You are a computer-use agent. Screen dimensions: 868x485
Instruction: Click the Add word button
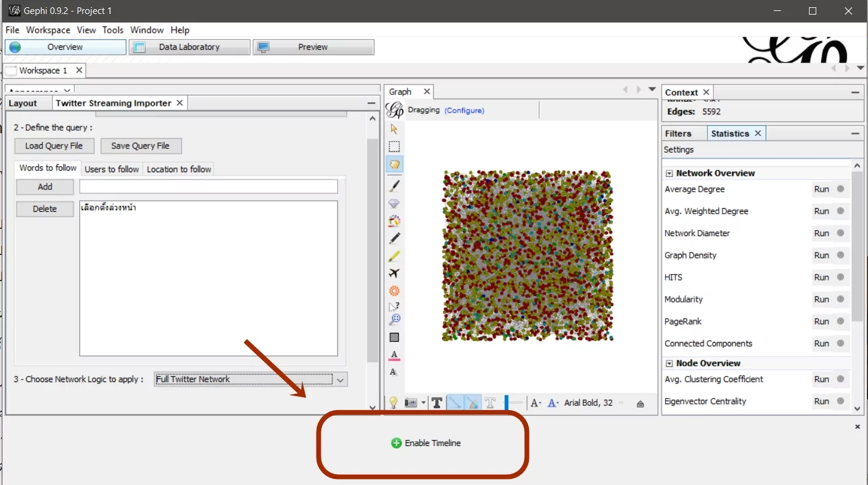(x=45, y=187)
